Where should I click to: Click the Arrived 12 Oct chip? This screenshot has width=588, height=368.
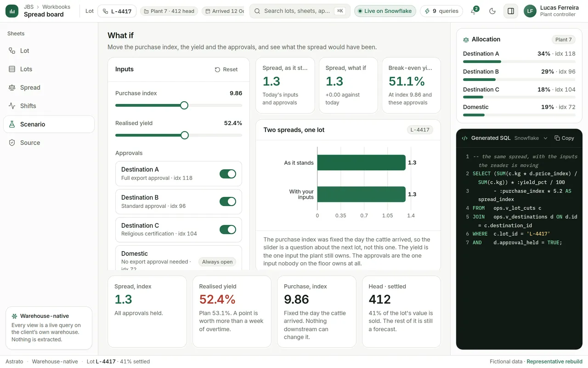coord(223,11)
